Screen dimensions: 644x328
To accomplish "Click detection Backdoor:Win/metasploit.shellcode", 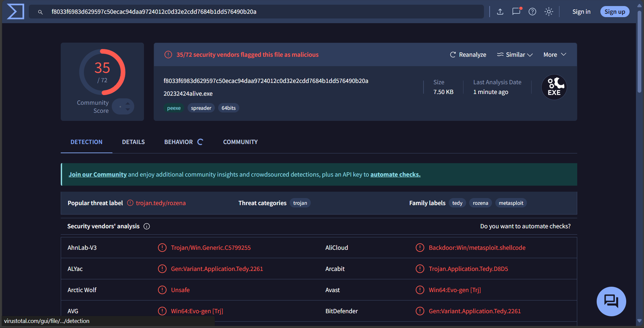I will (x=477, y=248).
